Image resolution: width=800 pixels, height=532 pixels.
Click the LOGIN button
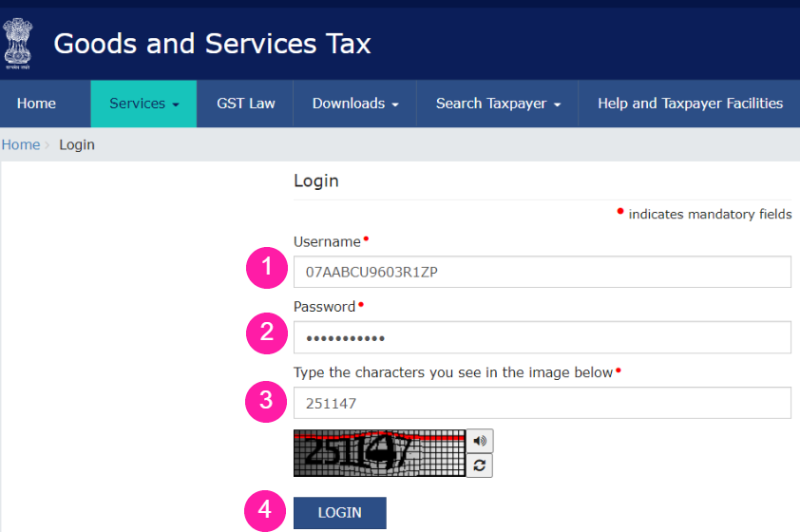tap(340, 513)
